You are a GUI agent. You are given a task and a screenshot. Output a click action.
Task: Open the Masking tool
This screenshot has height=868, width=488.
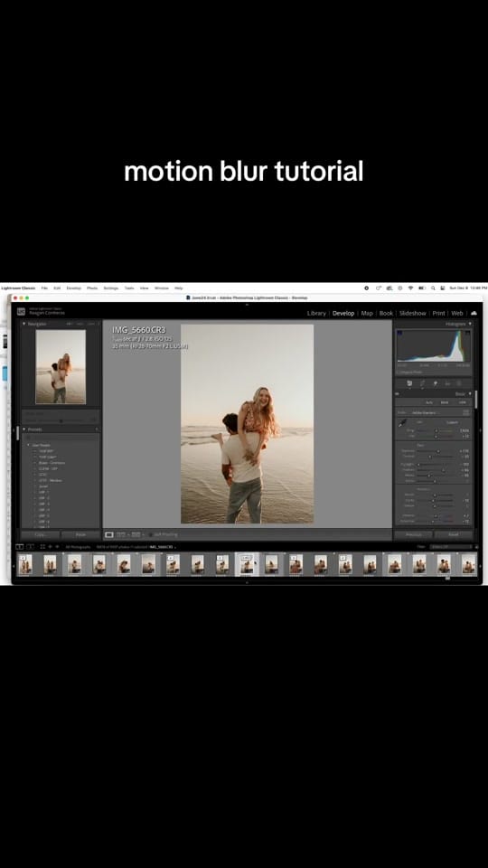tap(459, 383)
